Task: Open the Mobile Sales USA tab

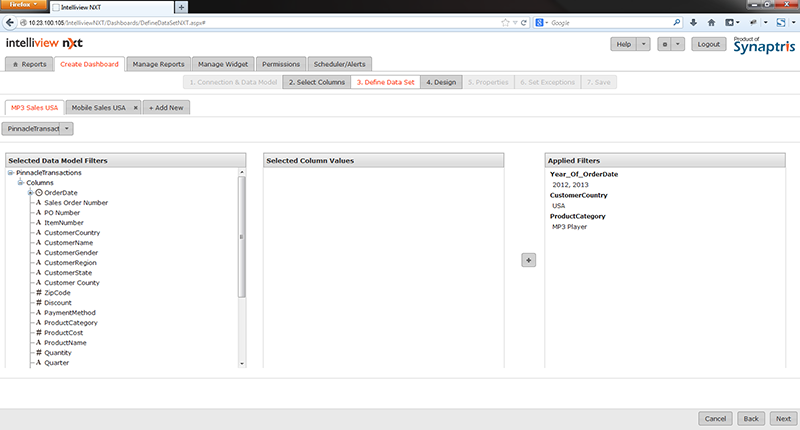Action: tap(98, 107)
